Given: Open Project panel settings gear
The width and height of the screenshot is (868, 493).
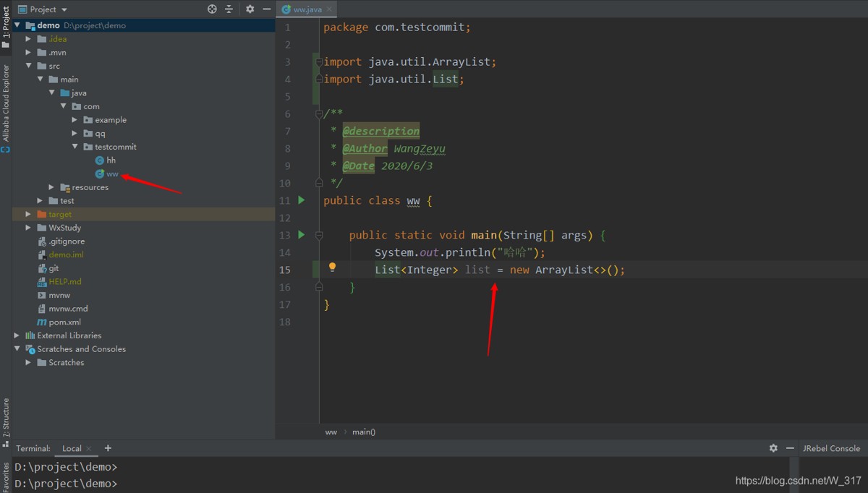Looking at the screenshot, I should [250, 9].
